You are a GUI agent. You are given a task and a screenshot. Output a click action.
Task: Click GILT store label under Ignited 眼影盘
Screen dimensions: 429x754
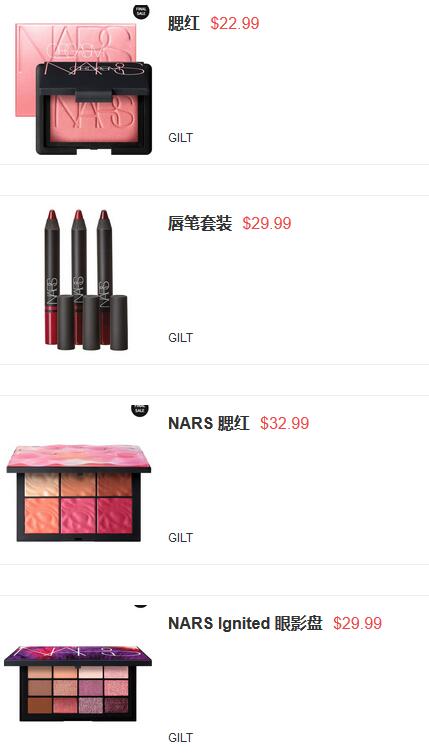(180, 738)
